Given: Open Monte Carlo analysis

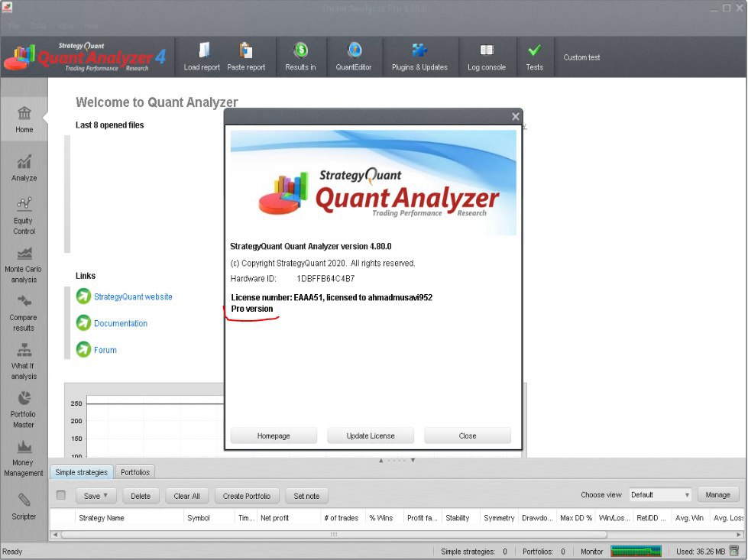Looking at the screenshot, I should point(24,265).
